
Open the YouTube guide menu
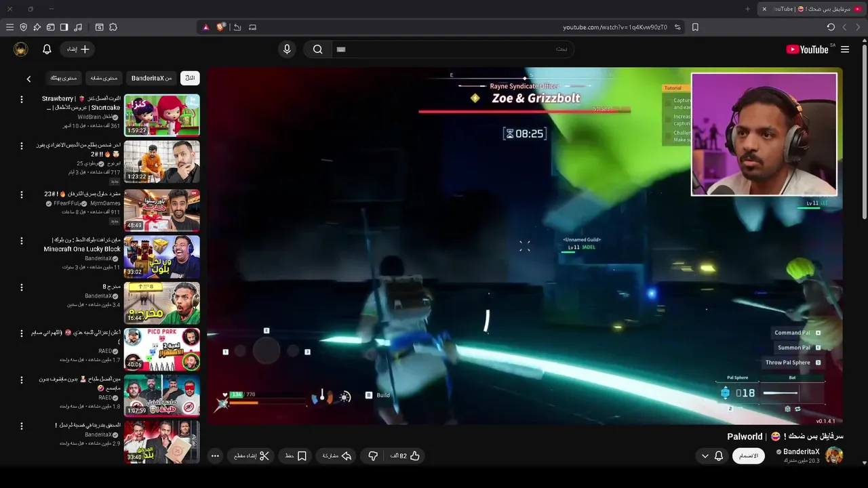pyautogui.click(x=845, y=49)
